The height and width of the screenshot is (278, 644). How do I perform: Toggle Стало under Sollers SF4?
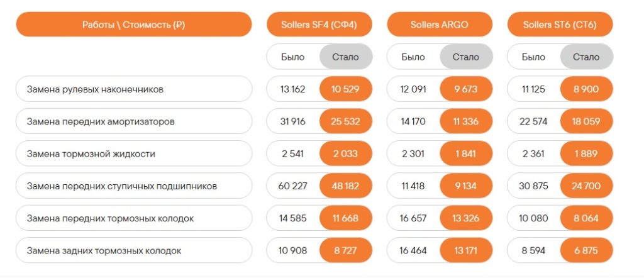click(345, 57)
